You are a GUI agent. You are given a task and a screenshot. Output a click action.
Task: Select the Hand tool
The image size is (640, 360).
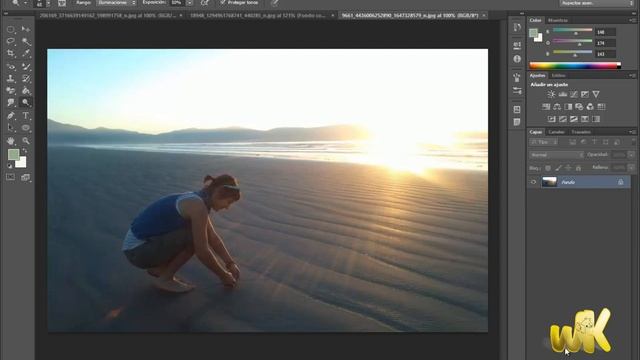pyautogui.click(x=11, y=141)
